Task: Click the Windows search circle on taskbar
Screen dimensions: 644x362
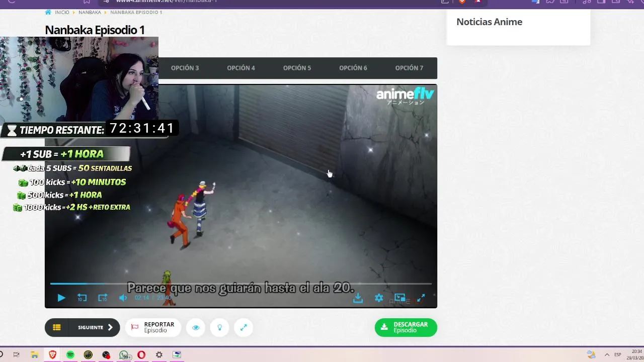Action: click(x=1, y=354)
